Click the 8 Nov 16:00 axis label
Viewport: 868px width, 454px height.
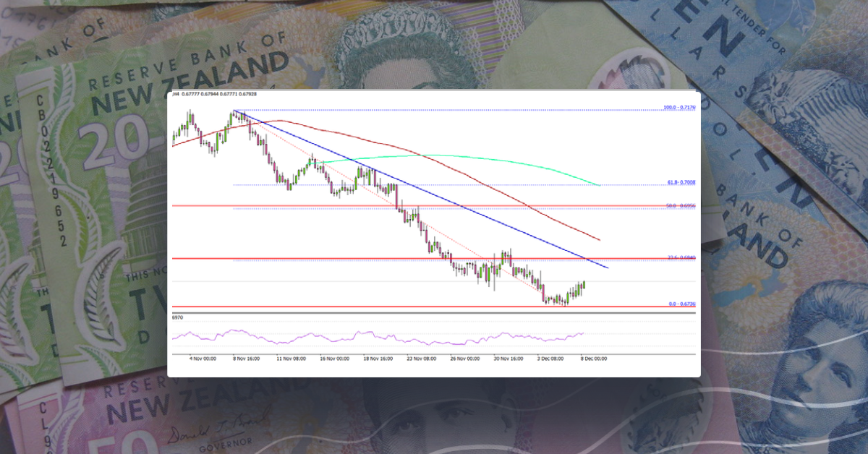click(x=246, y=357)
